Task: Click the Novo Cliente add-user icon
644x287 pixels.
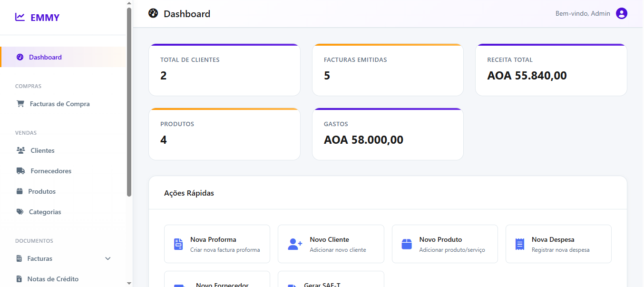Action: coord(295,244)
